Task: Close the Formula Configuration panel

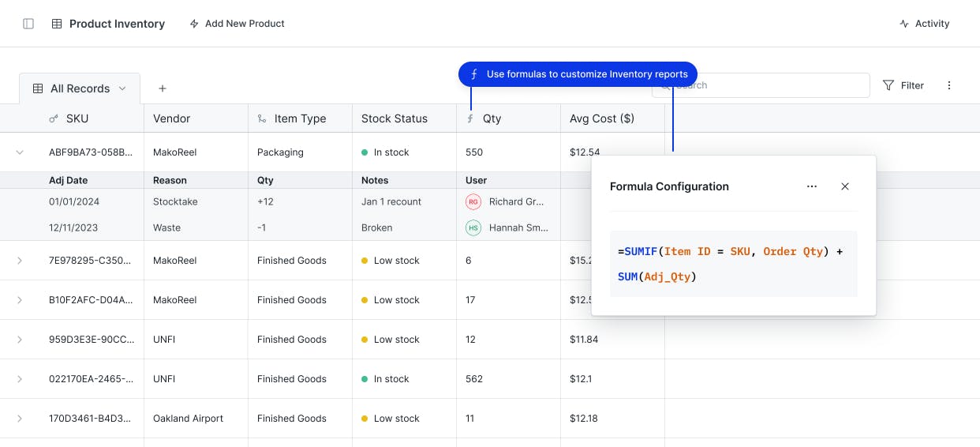Action: (x=845, y=186)
